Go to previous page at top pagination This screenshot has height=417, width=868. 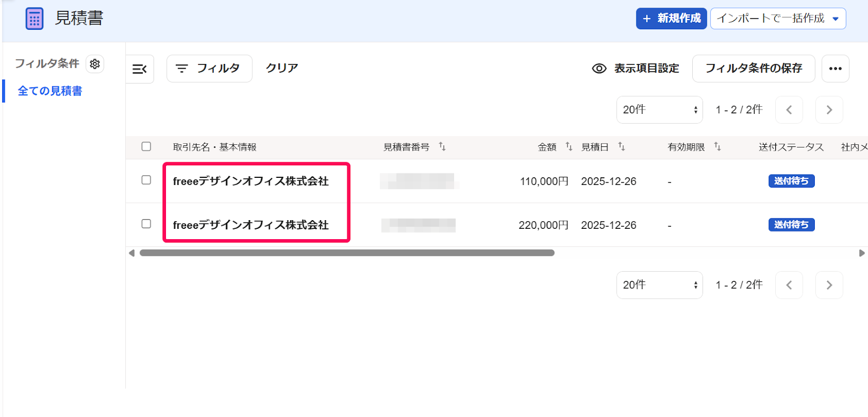pos(789,110)
